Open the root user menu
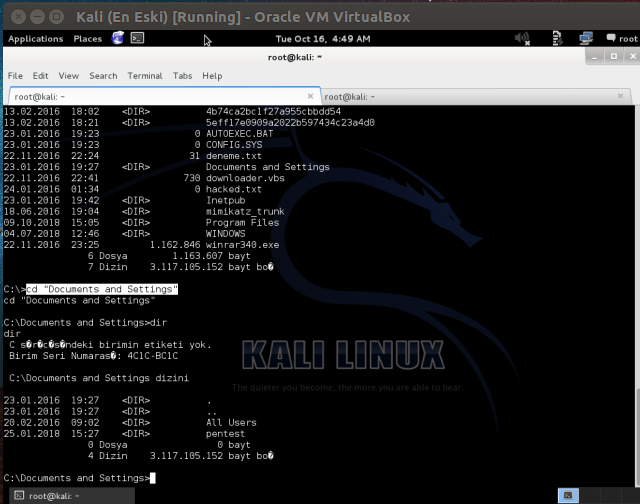 point(622,38)
